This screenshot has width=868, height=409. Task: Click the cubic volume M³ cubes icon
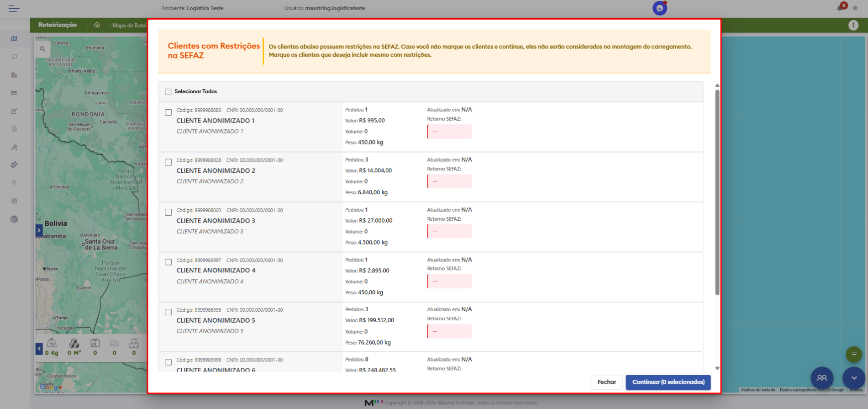(74, 343)
